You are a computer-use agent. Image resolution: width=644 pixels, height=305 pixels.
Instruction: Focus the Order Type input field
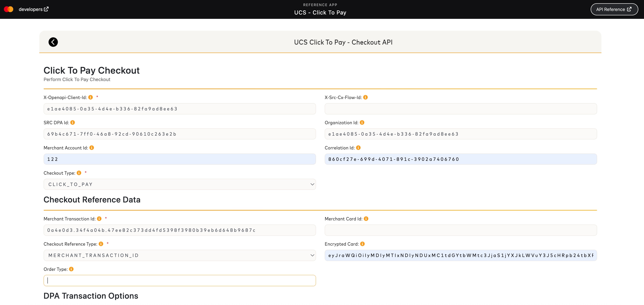point(179,280)
